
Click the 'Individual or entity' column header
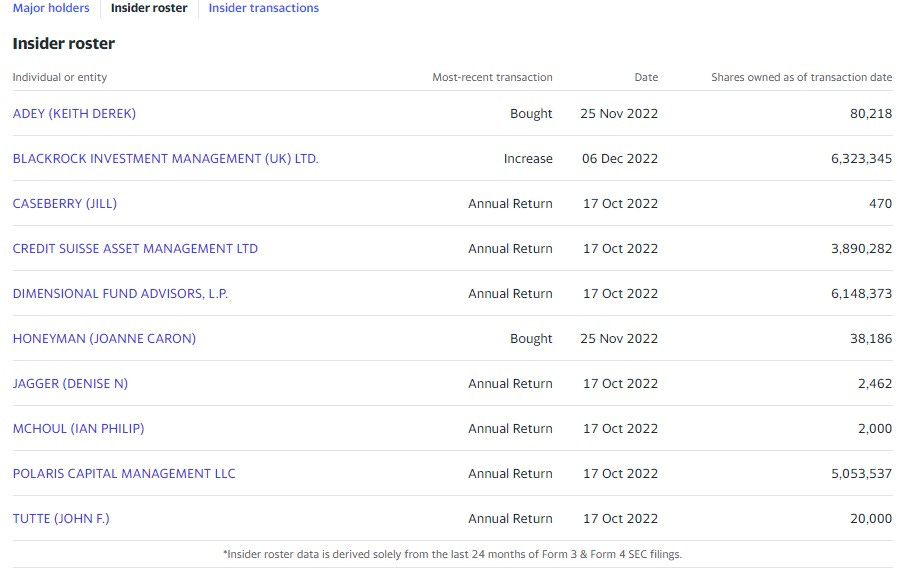60,77
